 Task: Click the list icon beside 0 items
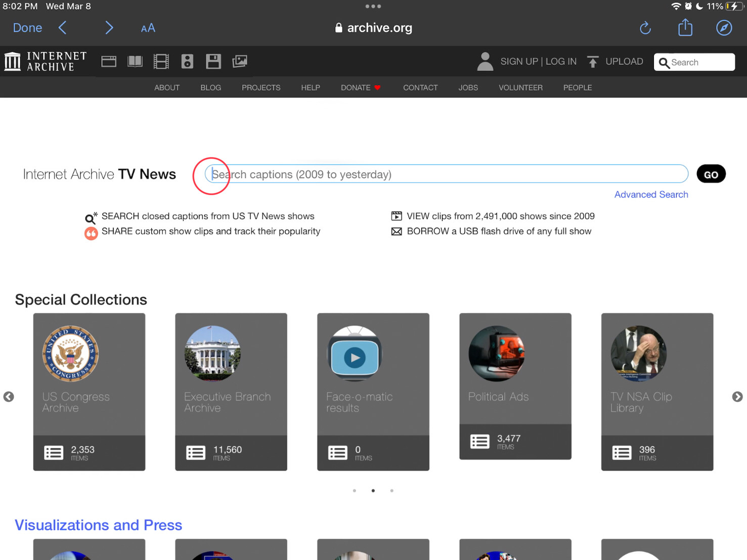[338, 453]
